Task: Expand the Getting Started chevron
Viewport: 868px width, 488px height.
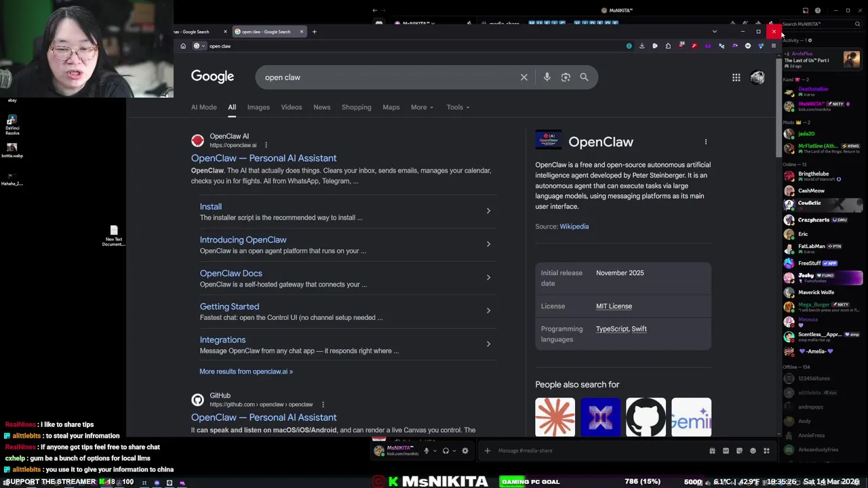Action: point(488,310)
